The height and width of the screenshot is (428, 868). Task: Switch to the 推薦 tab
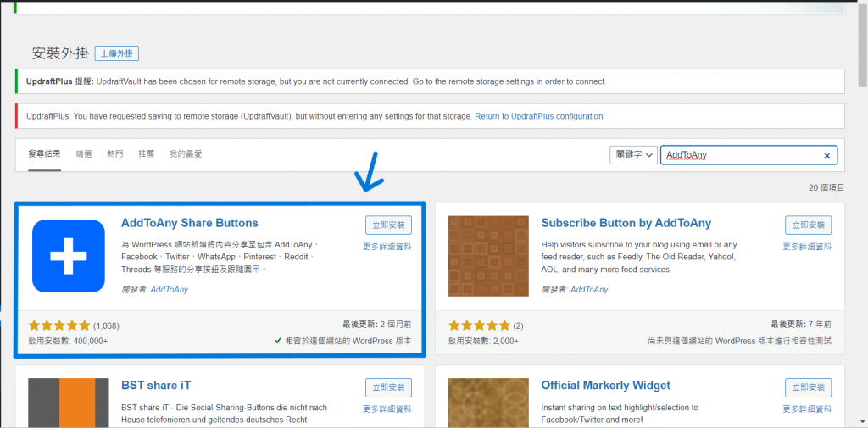coord(147,154)
